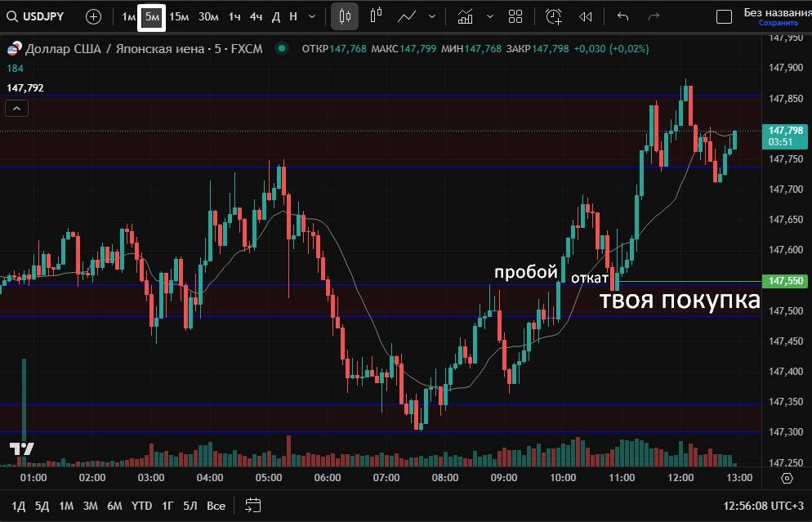Undo the last chart action
Viewport: 812px width, 522px height.
[x=623, y=16]
